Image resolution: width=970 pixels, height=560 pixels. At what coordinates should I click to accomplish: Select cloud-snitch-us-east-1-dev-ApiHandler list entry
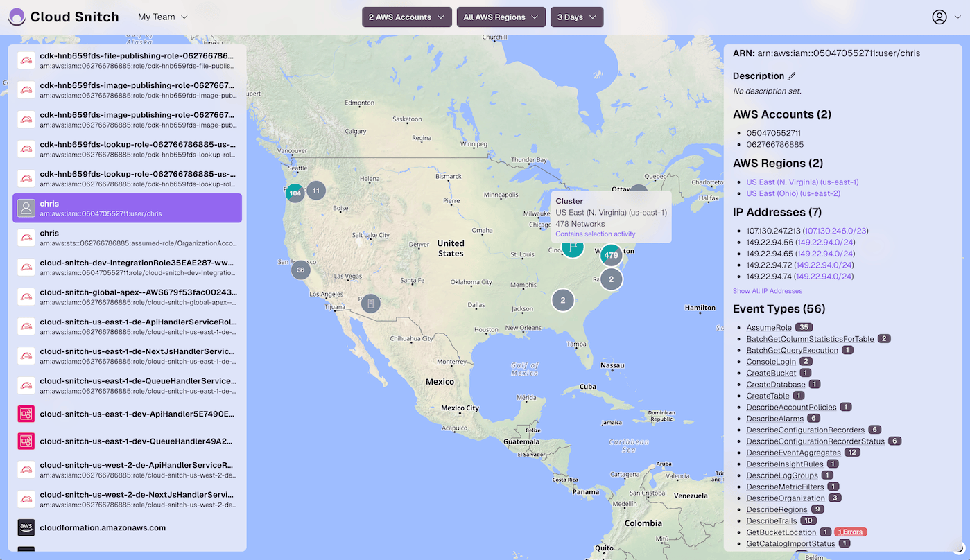coord(137,414)
